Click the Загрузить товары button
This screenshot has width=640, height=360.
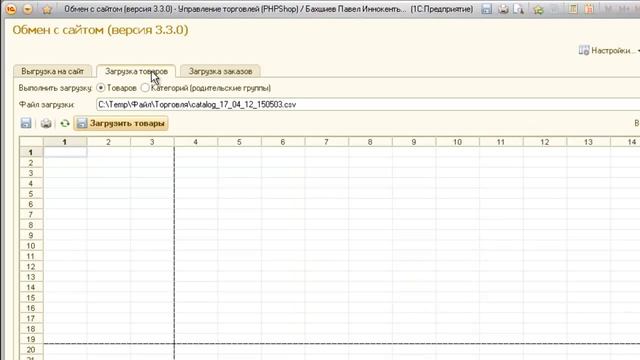(x=121, y=123)
